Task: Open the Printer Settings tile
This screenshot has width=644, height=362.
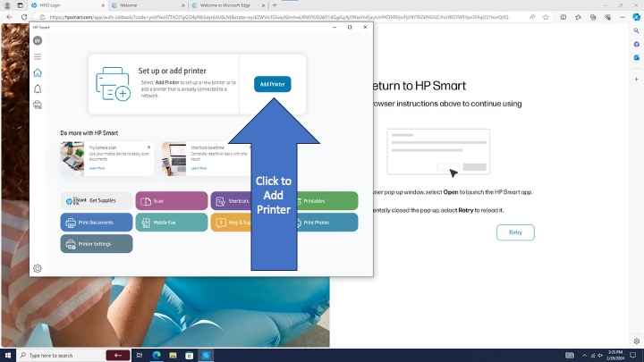Action: point(97,244)
